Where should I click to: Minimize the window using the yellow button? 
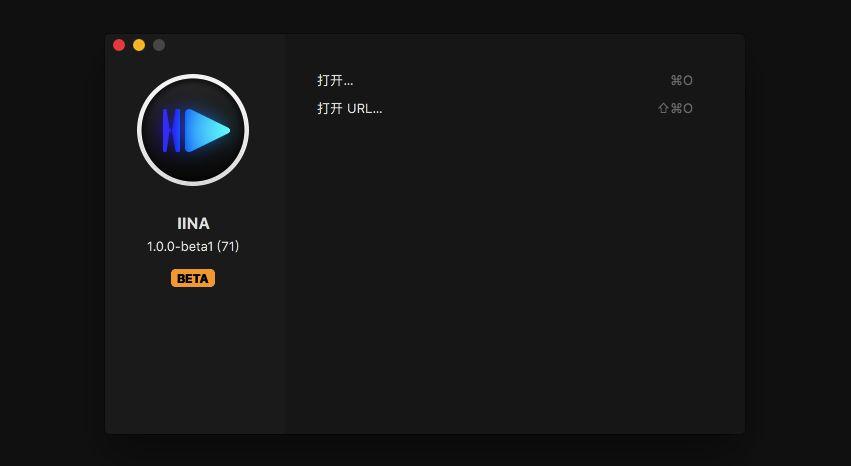139,45
